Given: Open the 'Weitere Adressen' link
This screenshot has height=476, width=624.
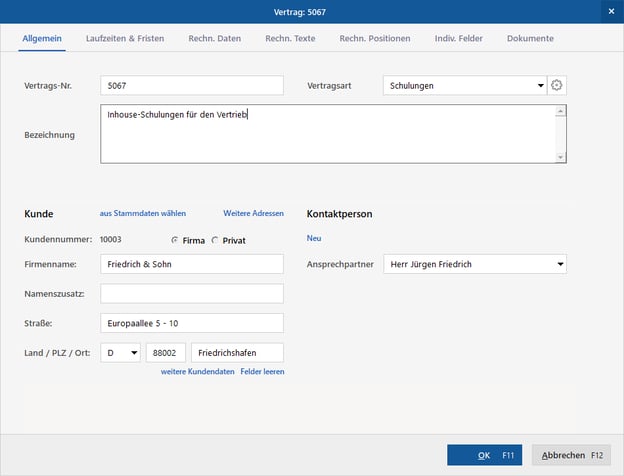Looking at the screenshot, I should point(253,214).
